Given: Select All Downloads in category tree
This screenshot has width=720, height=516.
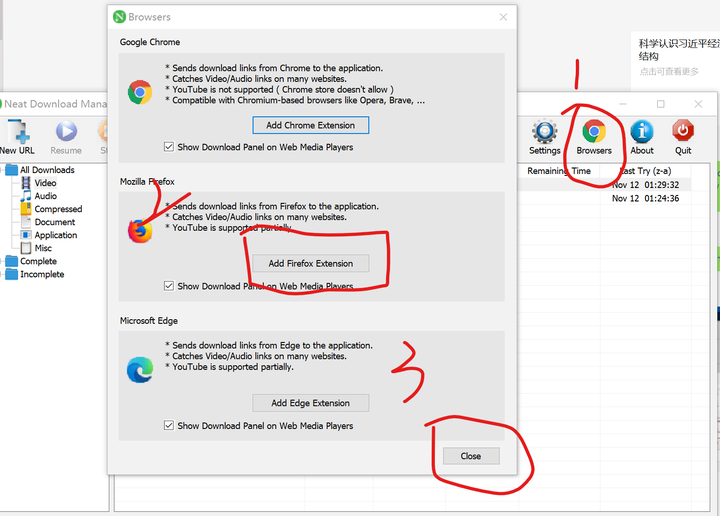Looking at the screenshot, I should [47, 170].
